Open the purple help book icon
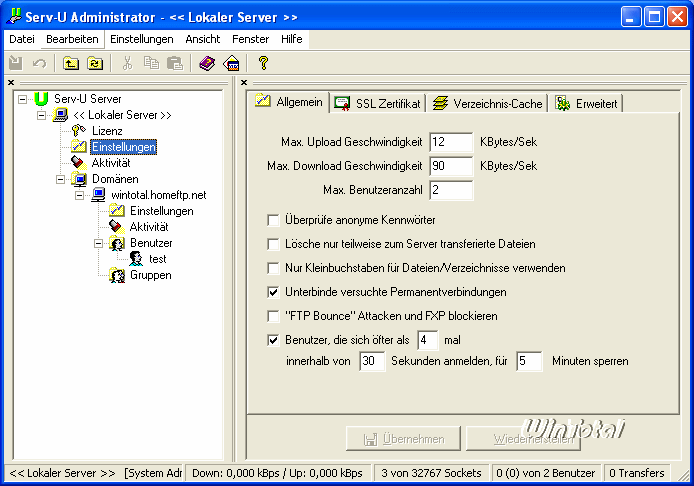Screen dimensions: 694x486 coord(207,63)
